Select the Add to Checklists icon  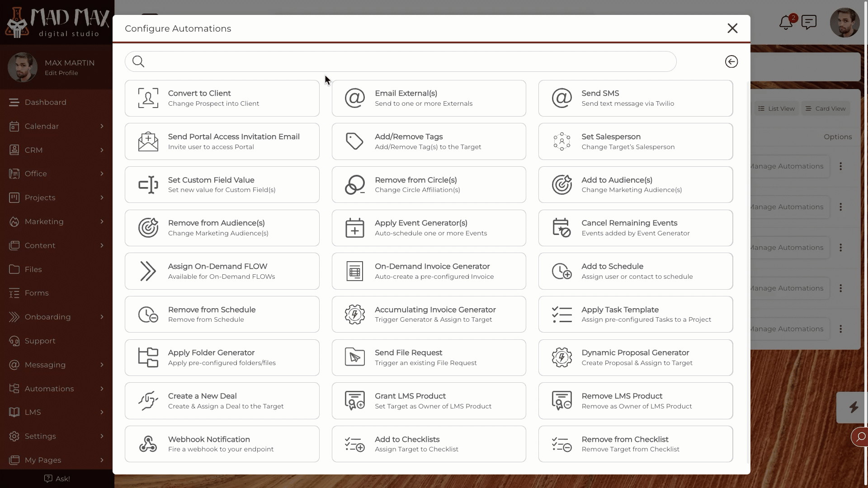tap(355, 444)
